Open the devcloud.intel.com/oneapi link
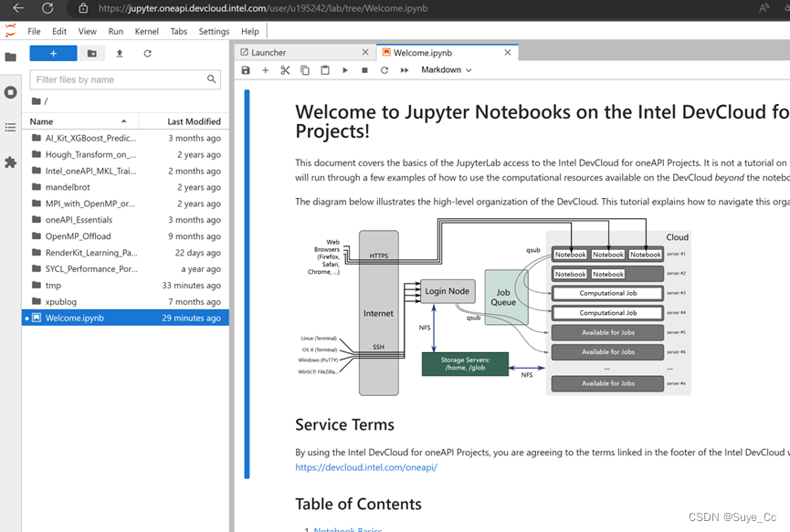The height and width of the screenshot is (532, 790). point(366,467)
